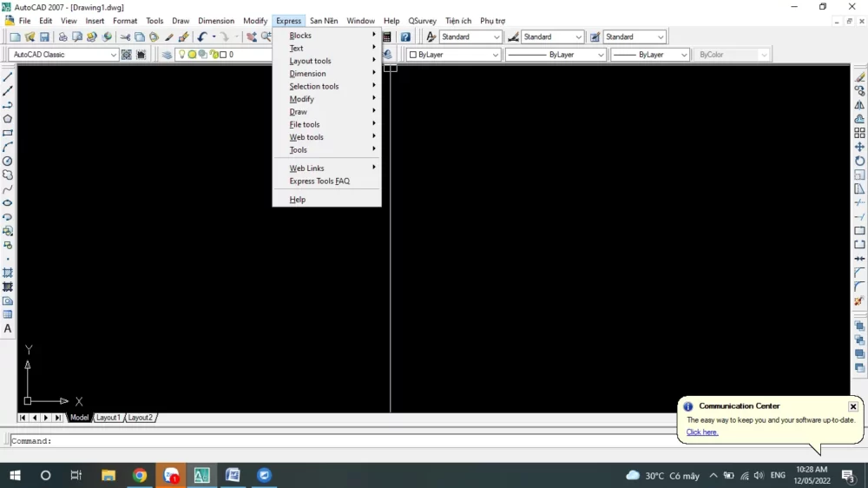Select the Polygon draw tool
Image resolution: width=868 pixels, height=488 pixels.
pyautogui.click(x=8, y=119)
